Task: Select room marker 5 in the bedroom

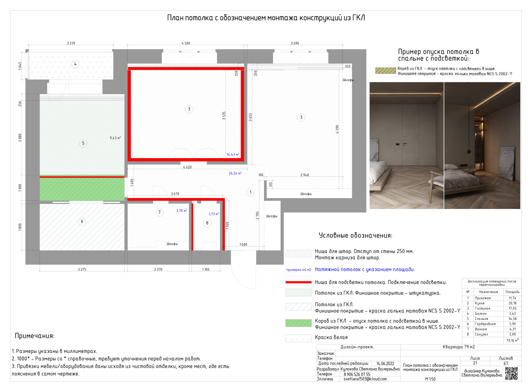Action: pos(83,143)
